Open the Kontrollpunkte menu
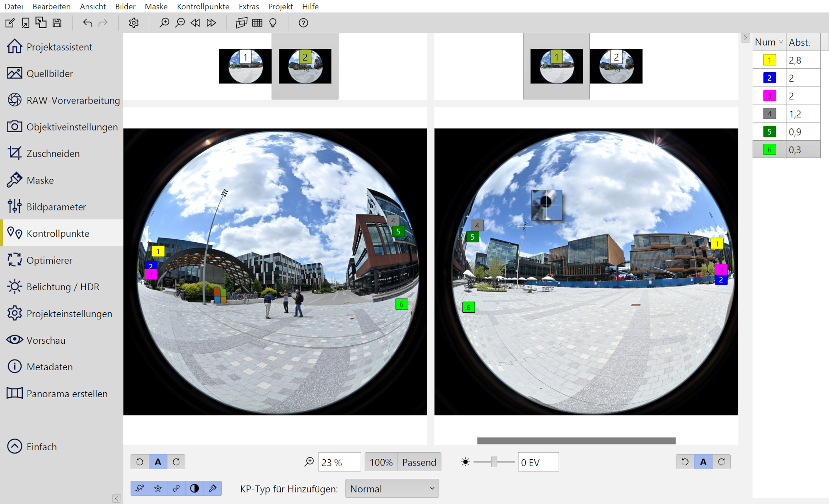Image resolution: width=829 pixels, height=504 pixels. click(x=203, y=6)
